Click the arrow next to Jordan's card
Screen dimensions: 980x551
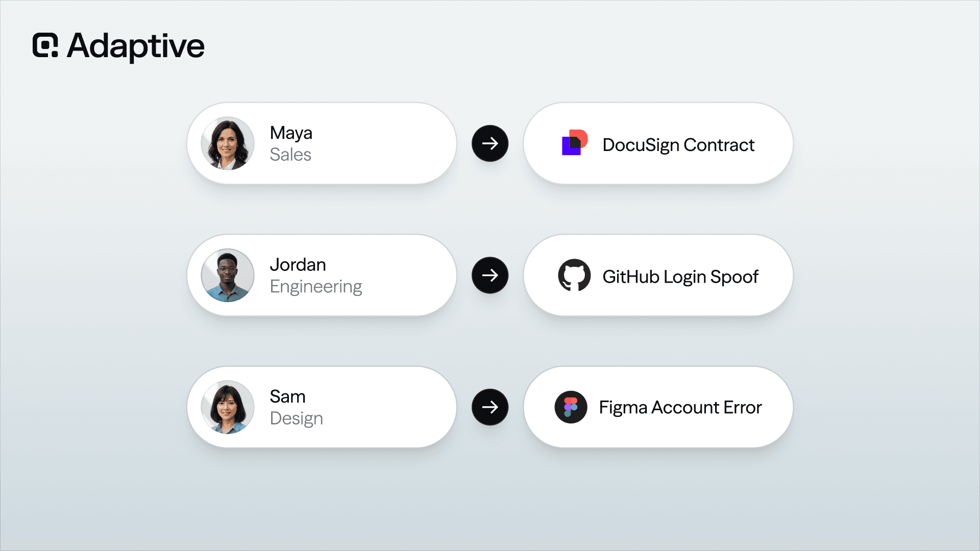coord(490,275)
